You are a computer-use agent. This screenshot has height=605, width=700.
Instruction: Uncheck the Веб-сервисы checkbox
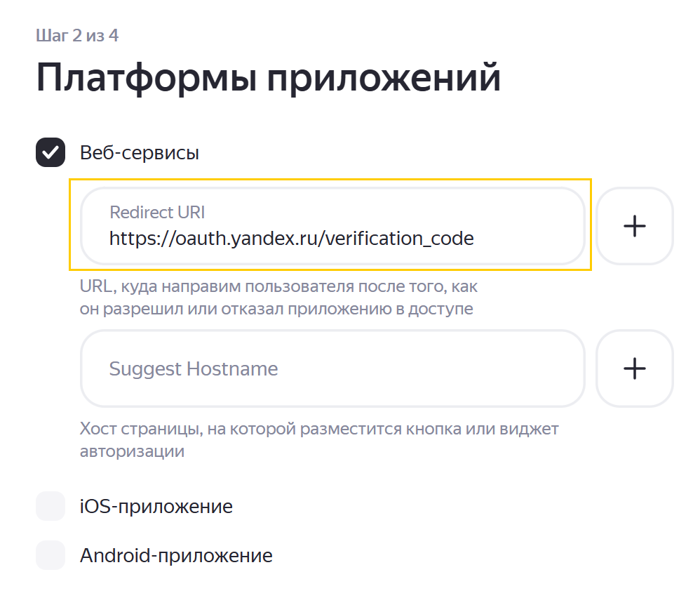pos(51,153)
